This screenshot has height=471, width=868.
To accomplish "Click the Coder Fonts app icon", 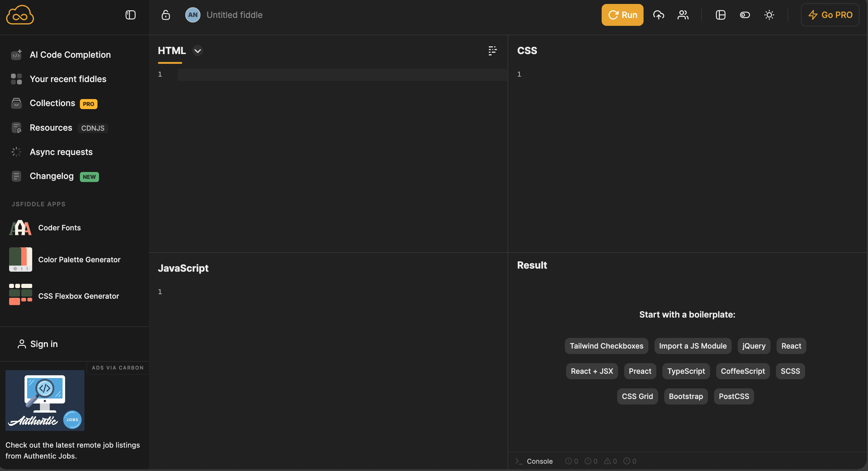I will point(20,228).
